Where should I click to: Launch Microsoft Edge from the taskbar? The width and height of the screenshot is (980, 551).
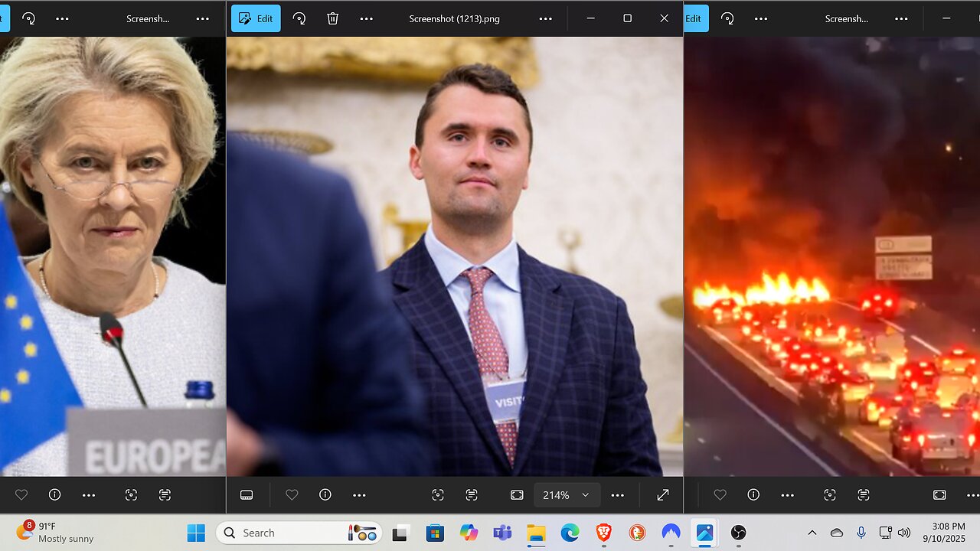[570, 533]
